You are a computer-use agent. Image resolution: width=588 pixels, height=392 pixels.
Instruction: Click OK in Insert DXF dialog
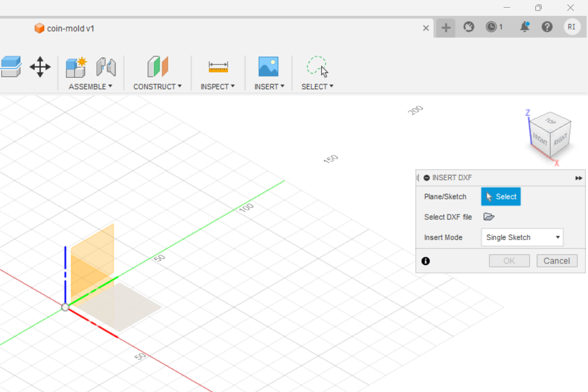pos(509,261)
